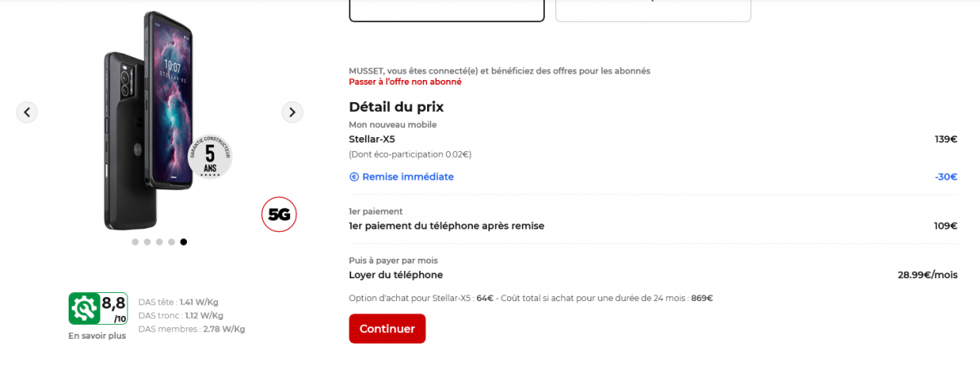Image resolution: width=980 pixels, height=373 pixels.
Task: Click the 8,8/10 repairability score
Action: (x=114, y=309)
